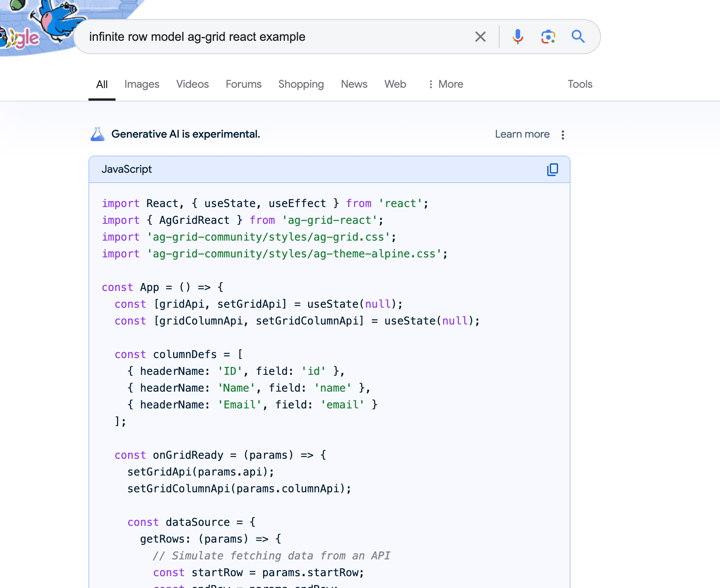Open Google Lens image search
This screenshot has height=588, width=720.
548,37
